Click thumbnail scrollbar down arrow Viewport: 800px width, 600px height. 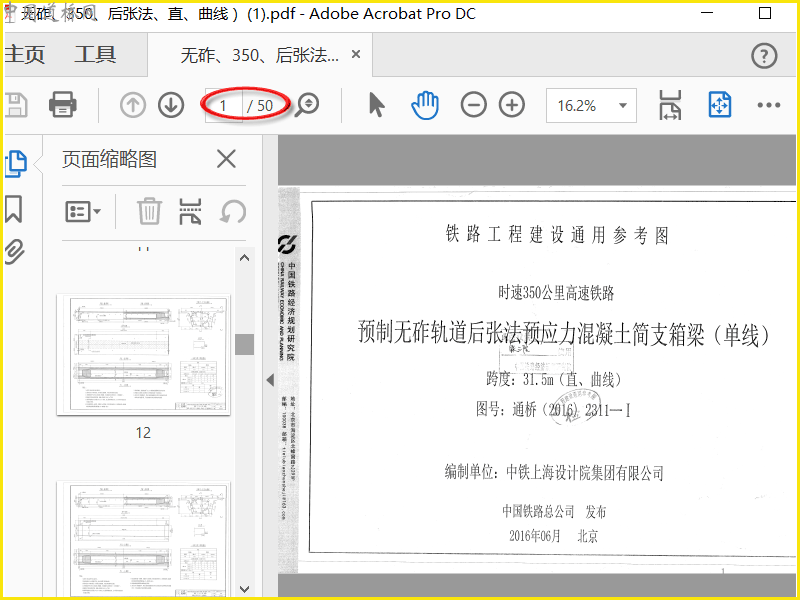[244, 589]
